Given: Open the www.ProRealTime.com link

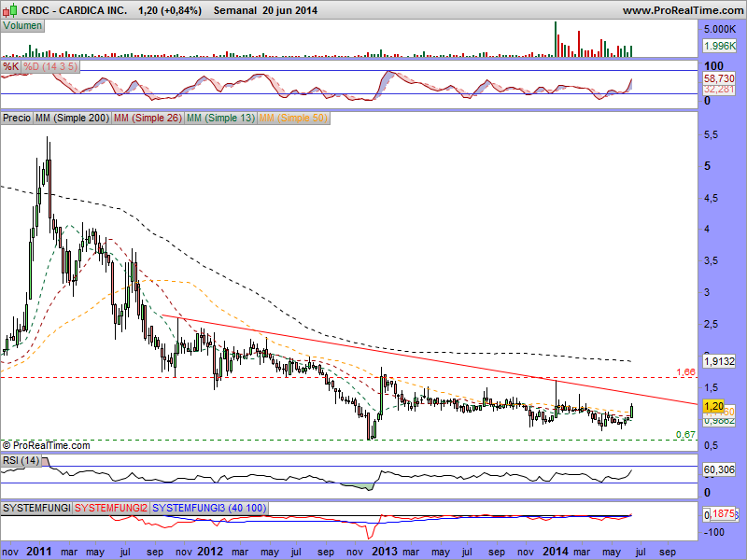Looking at the screenshot, I should click(681, 10).
